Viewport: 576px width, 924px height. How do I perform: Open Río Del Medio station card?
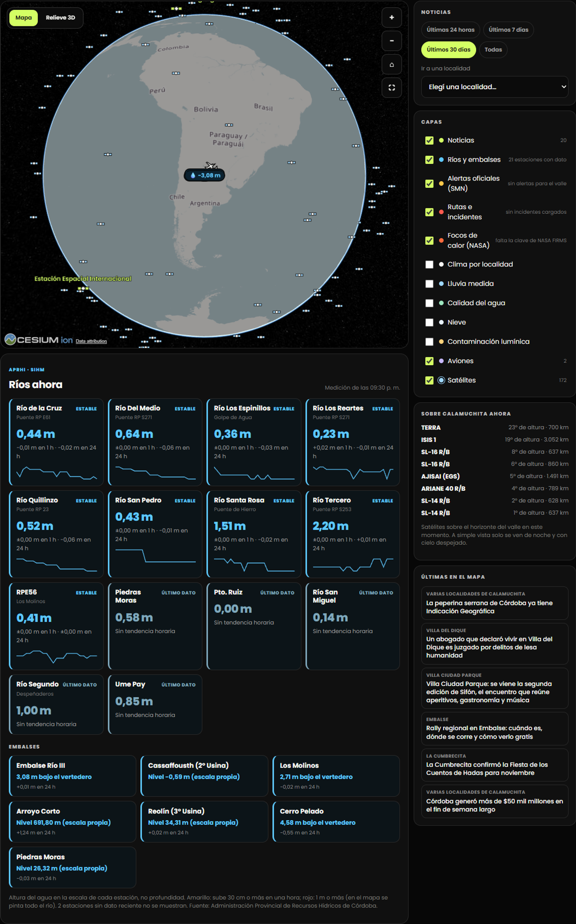[155, 442]
